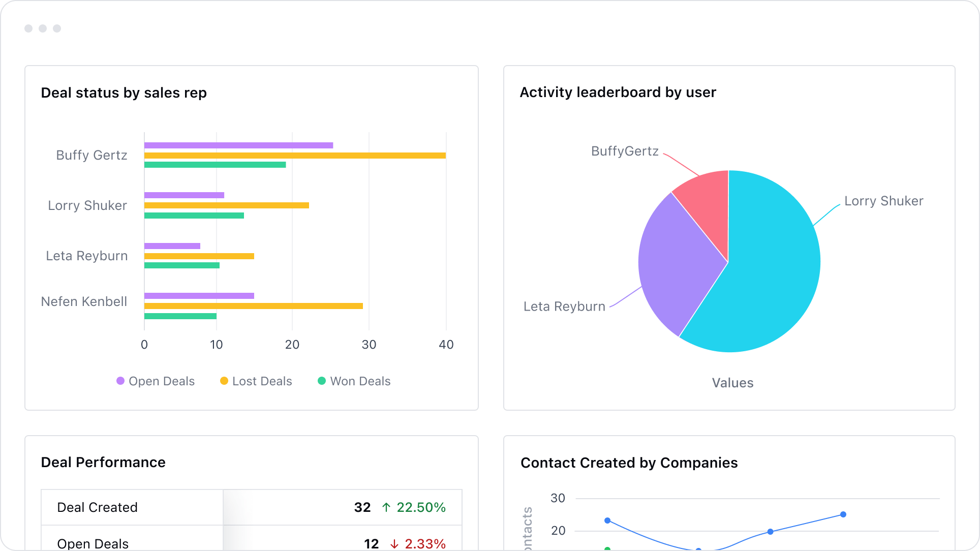
Task: Click Leta Reyburn's yellow Lost Deals bar
Action: pyautogui.click(x=199, y=256)
